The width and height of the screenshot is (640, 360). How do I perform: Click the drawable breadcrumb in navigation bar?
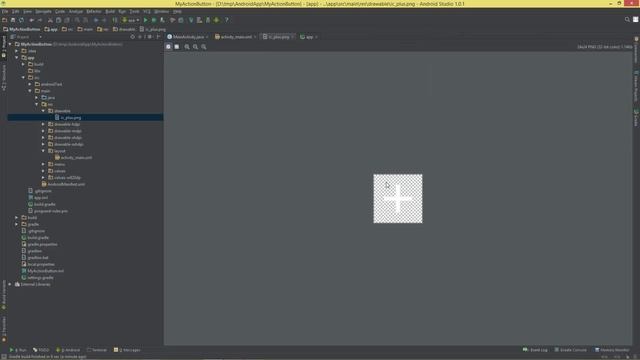pos(124,29)
